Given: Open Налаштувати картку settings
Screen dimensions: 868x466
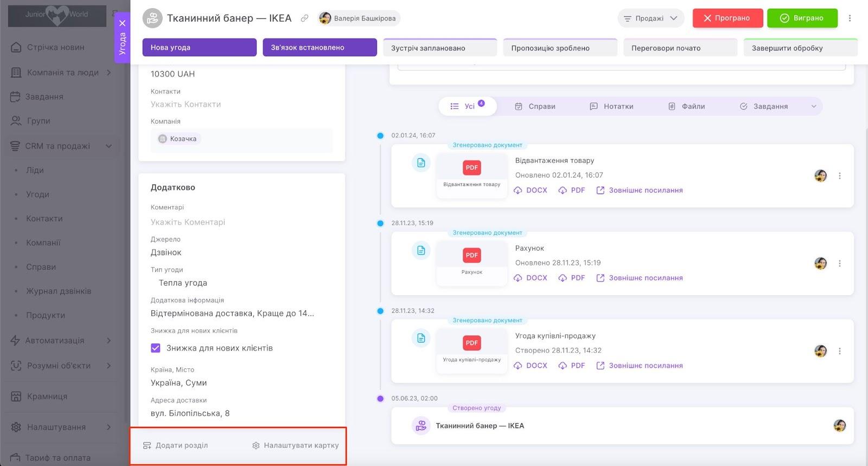Looking at the screenshot, I should point(295,445).
